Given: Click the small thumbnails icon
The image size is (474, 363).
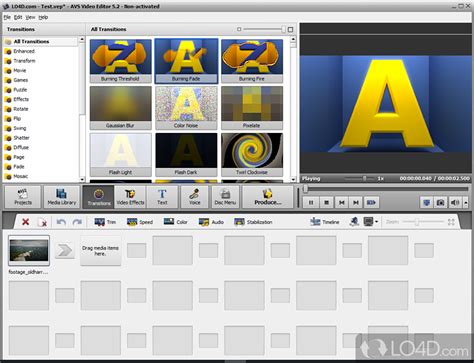Looking at the screenshot, I should click(239, 29).
